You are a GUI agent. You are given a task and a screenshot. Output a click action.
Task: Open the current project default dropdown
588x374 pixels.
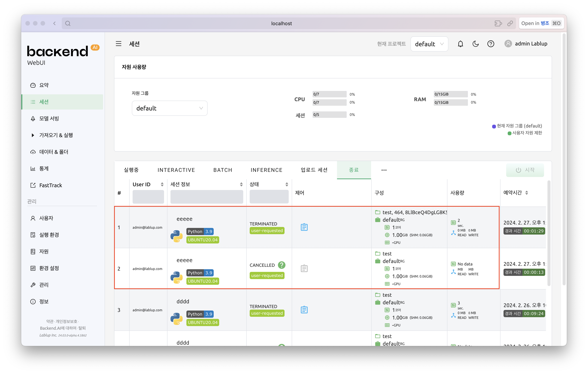(429, 44)
